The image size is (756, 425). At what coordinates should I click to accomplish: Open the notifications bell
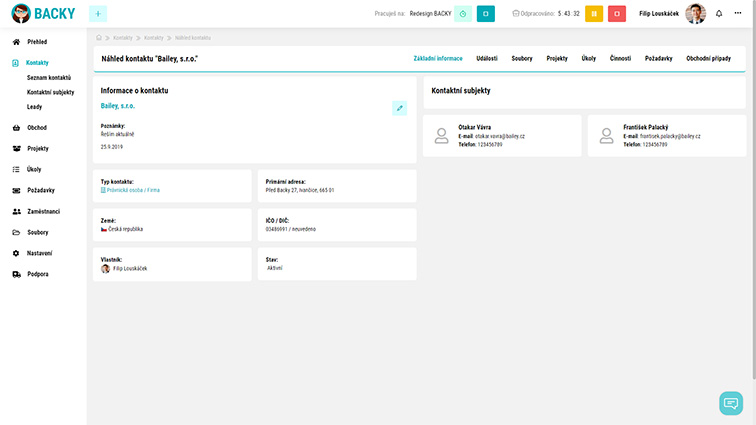coord(718,13)
